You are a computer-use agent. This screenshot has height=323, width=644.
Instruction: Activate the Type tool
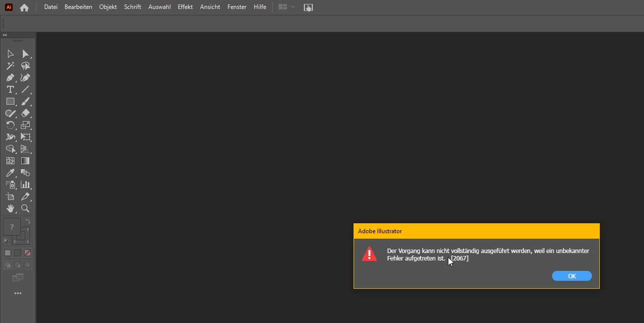[10, 89]
